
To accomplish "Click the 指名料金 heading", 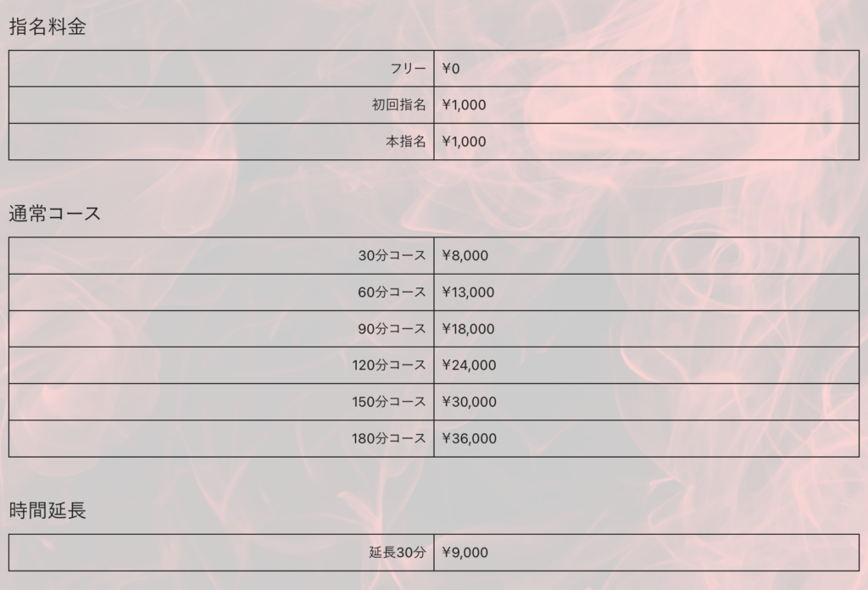I will click(47, 26).
